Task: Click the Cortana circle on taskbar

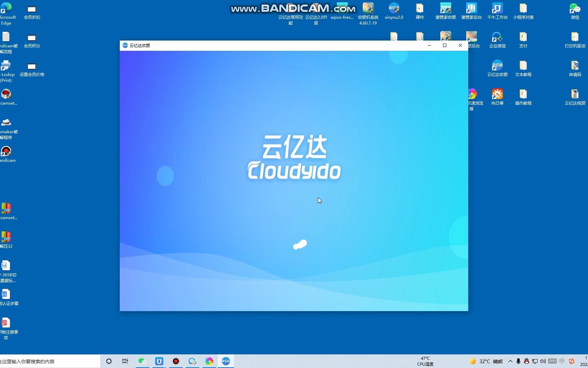Action: click(109, 361)
